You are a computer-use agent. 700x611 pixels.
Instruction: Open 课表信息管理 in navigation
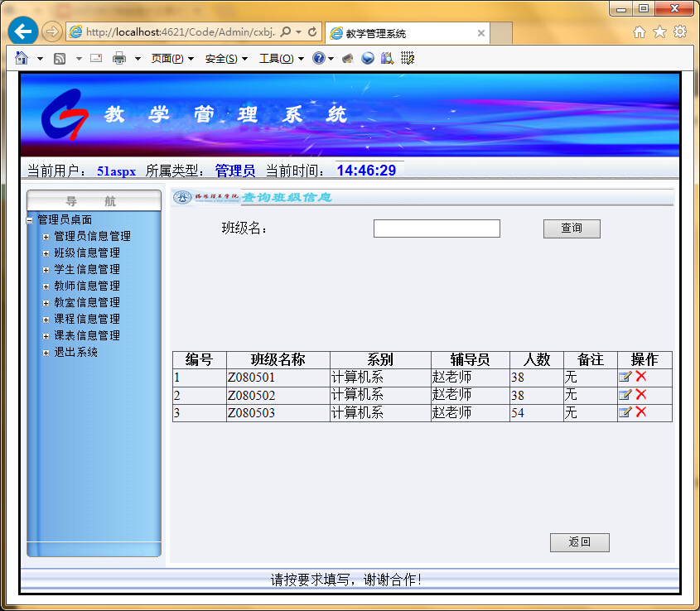(87, 335)
